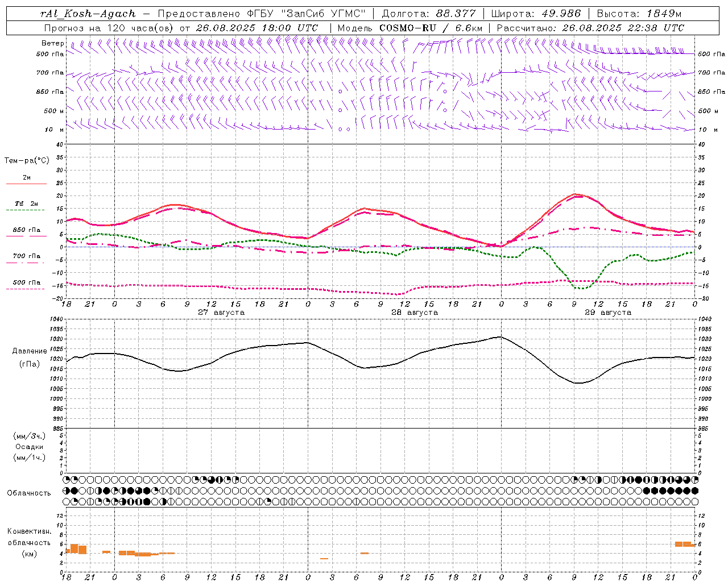Click the Осадки precipitation label

30,447
